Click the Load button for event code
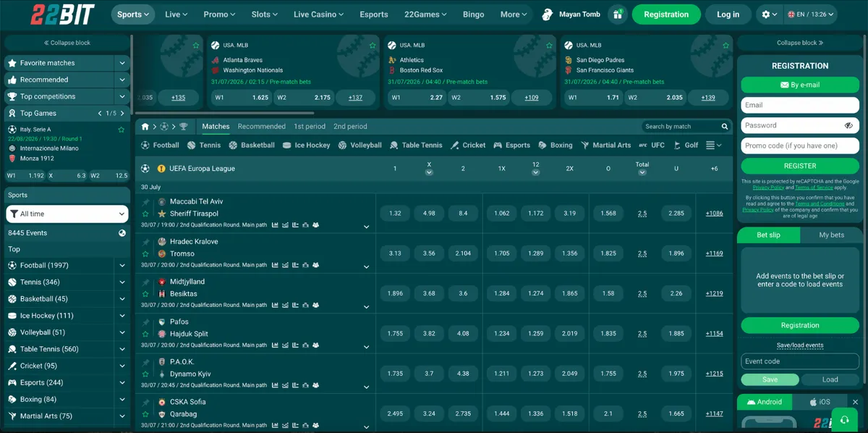This screenshot has height=433, width=868. point(830,379)
